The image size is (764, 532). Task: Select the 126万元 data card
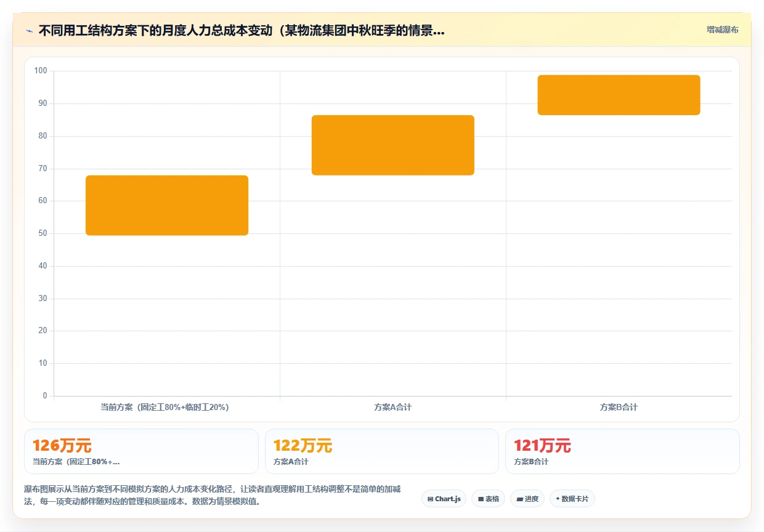click(x=141, y=451)
